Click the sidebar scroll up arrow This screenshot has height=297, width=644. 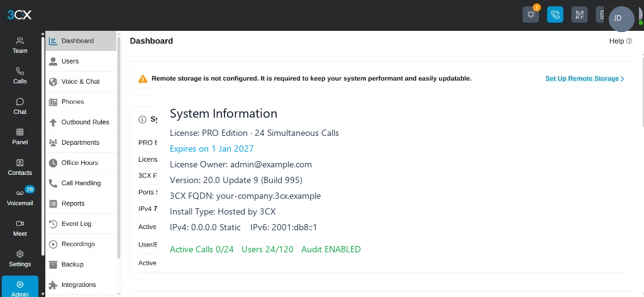pos(43,34)
